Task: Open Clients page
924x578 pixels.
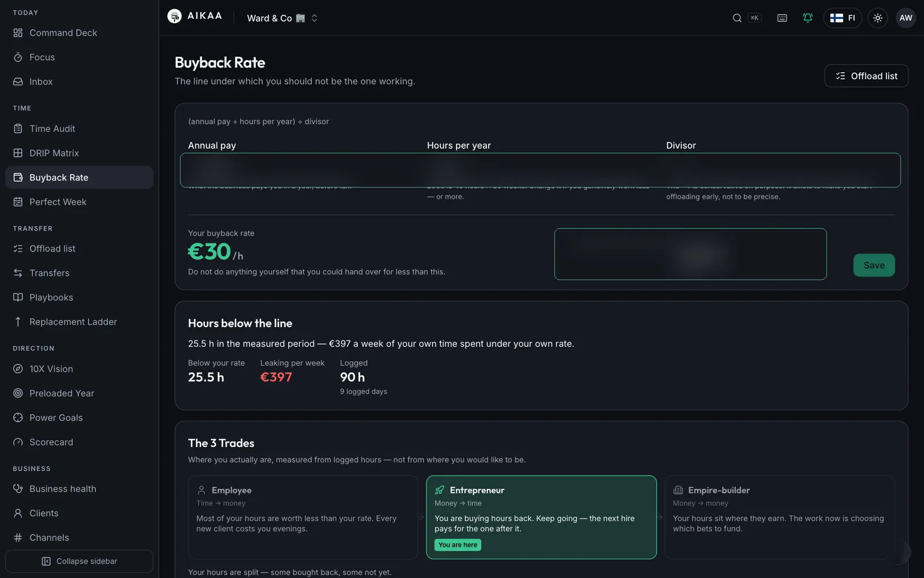Action: (x=79, y=513)
